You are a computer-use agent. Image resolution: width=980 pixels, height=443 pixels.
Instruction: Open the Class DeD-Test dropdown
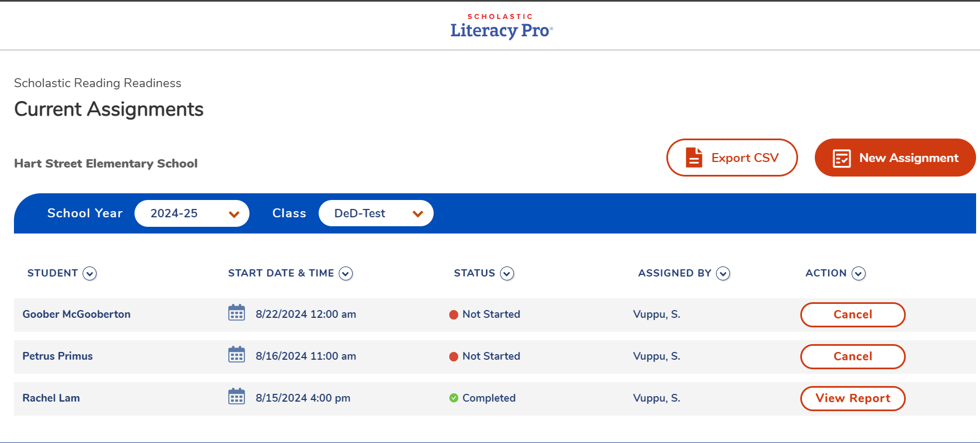[376, 213]
